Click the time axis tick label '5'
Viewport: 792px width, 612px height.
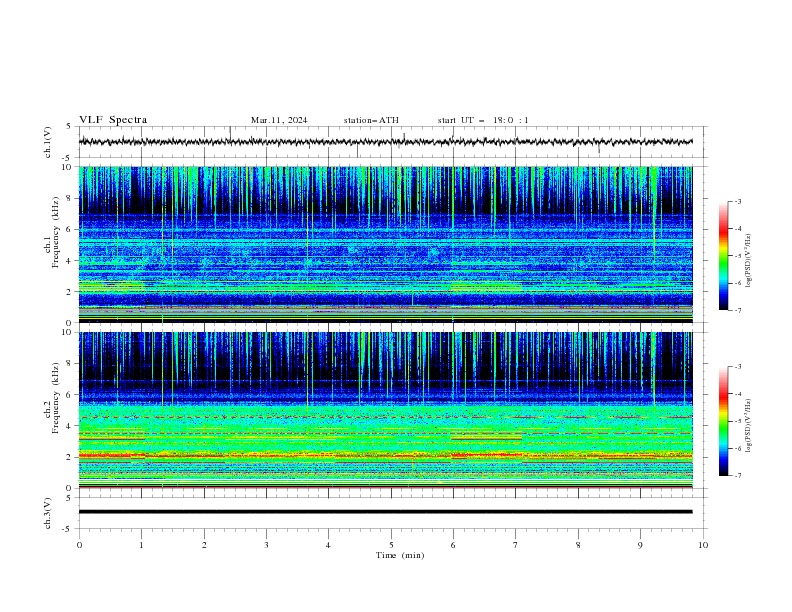pyautogui.click(x=391, y=545)
